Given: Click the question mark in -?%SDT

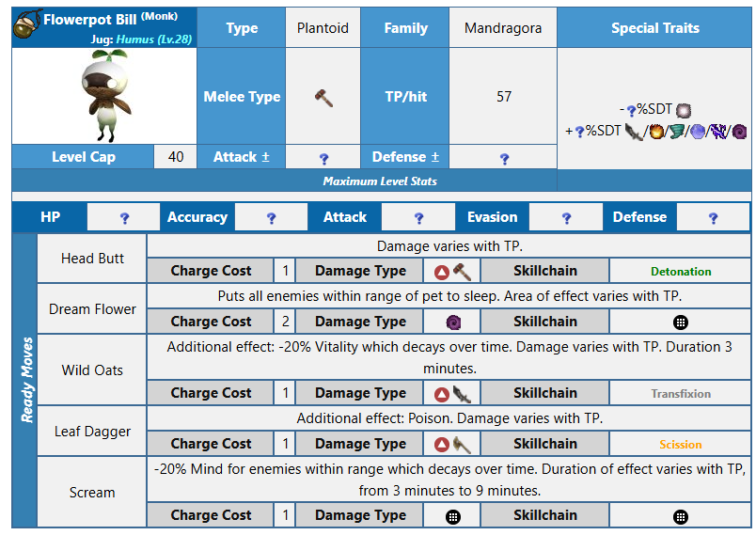Looking at the screenshot, I should tap(631, 112).
